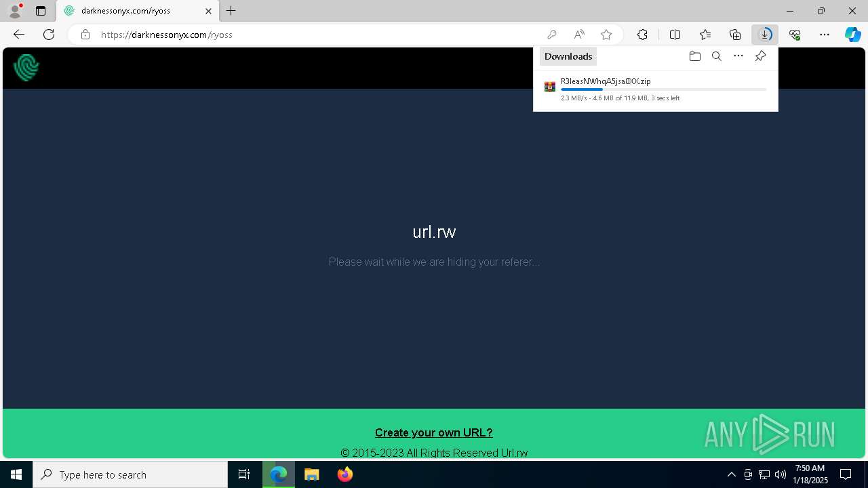Go back to previous page
The width and height of the screenshot is (868, 488).
19,35
